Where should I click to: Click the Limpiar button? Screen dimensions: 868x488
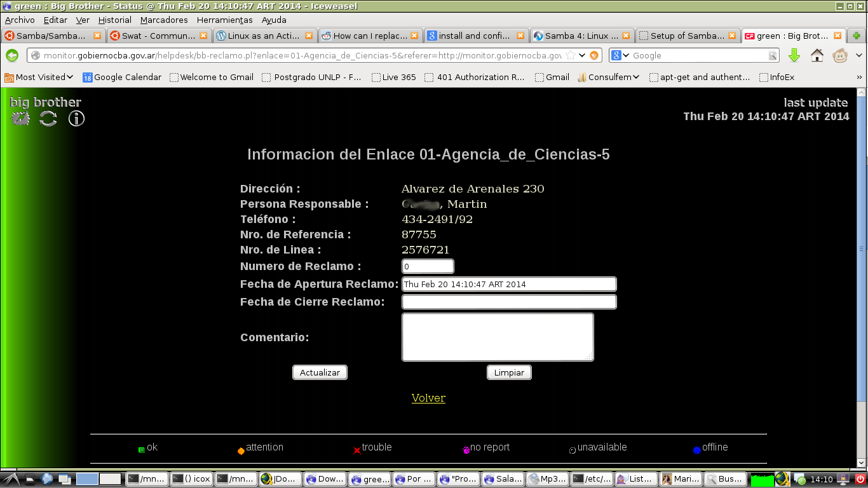(509, 372)
